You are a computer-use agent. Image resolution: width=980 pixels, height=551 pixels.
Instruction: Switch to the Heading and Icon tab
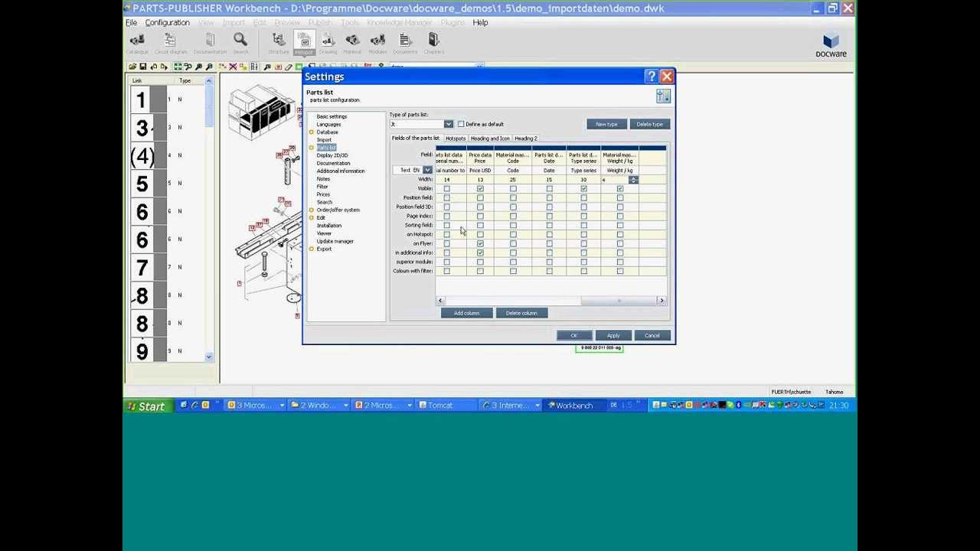point(490,139)
